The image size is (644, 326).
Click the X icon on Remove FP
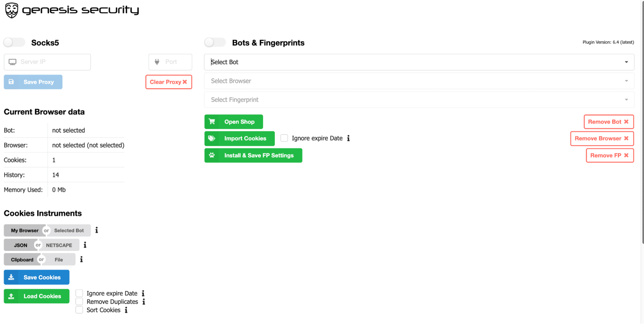coord(626,156)
